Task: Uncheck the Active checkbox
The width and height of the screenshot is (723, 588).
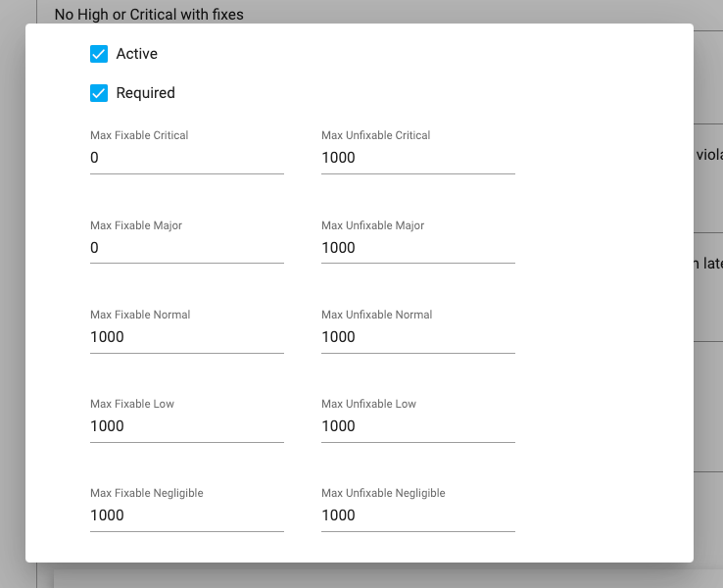Action: tap(99, 54)
